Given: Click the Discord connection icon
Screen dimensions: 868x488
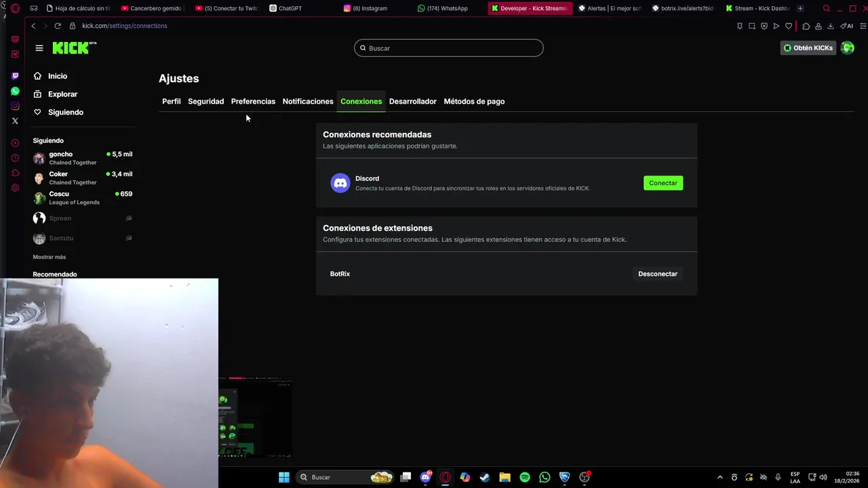Looking at the screenshot, I should point(340,183).
